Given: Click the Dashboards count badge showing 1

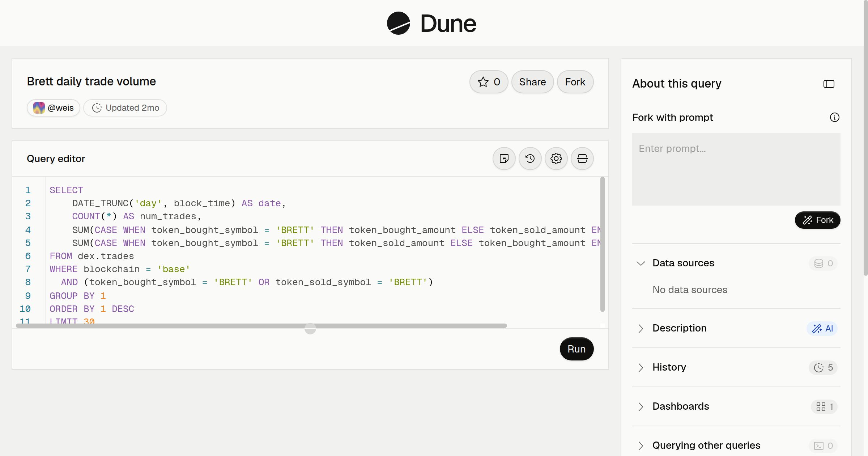Looking at the screenshot, I should coord(825,407).
